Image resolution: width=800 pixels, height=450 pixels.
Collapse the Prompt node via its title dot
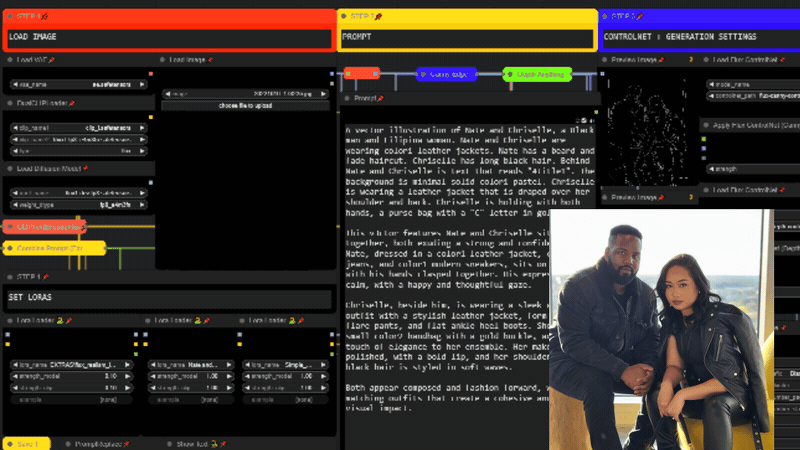347,98
